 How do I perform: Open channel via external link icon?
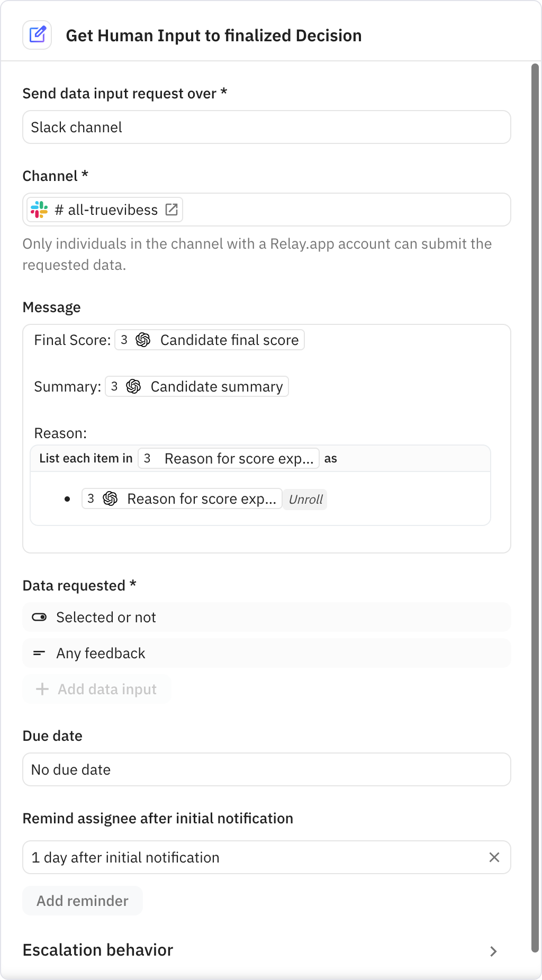pos(171,210)
